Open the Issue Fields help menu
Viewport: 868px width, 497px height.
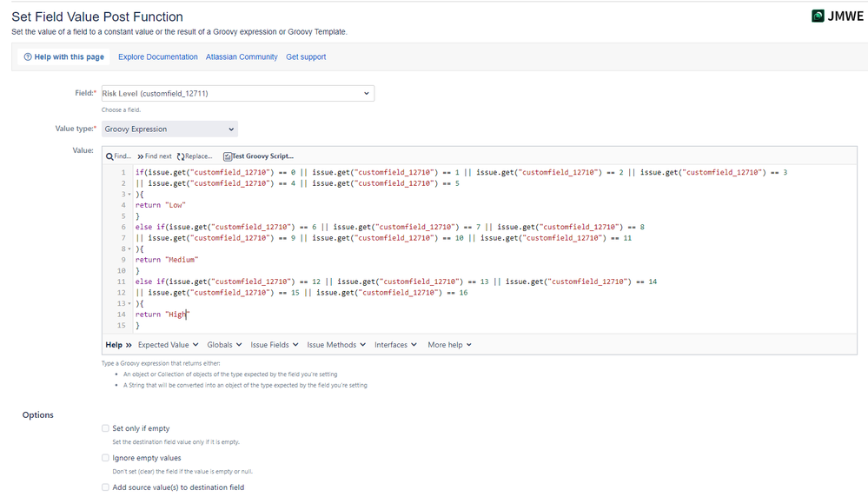click(x=275, y=345)
